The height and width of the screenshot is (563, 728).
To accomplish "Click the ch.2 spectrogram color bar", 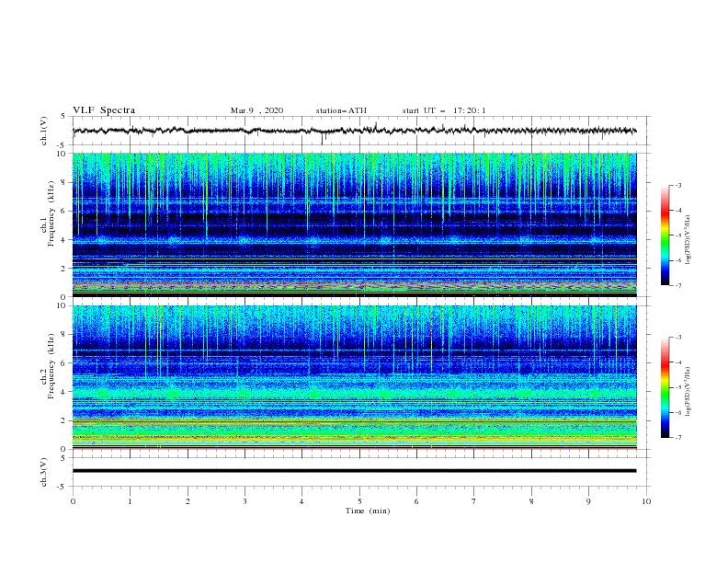I will point(665,387).
